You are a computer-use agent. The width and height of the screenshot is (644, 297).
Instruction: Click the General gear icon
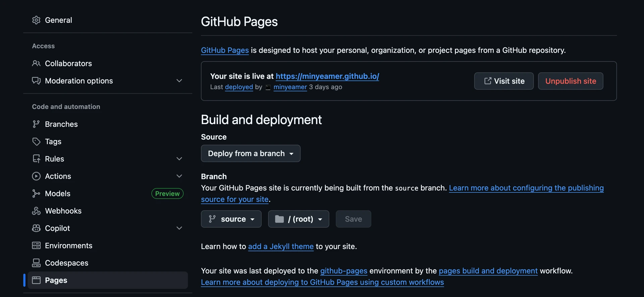36,20
